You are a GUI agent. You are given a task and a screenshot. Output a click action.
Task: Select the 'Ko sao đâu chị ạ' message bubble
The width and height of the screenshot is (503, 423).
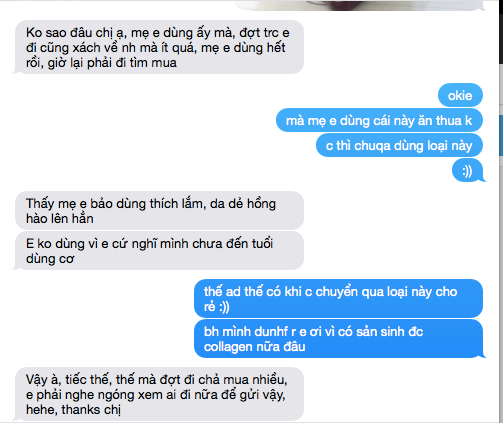pyautogui.click(x=159, y=47)
